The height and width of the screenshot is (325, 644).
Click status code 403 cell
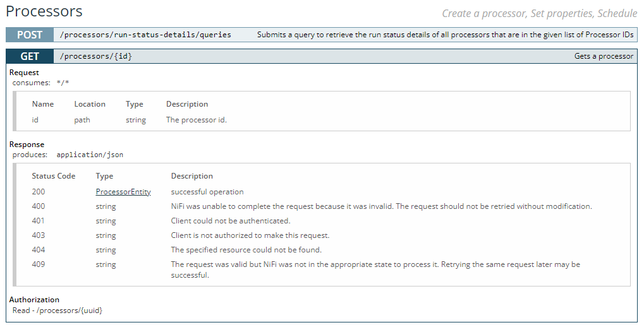tap(38, 235)
